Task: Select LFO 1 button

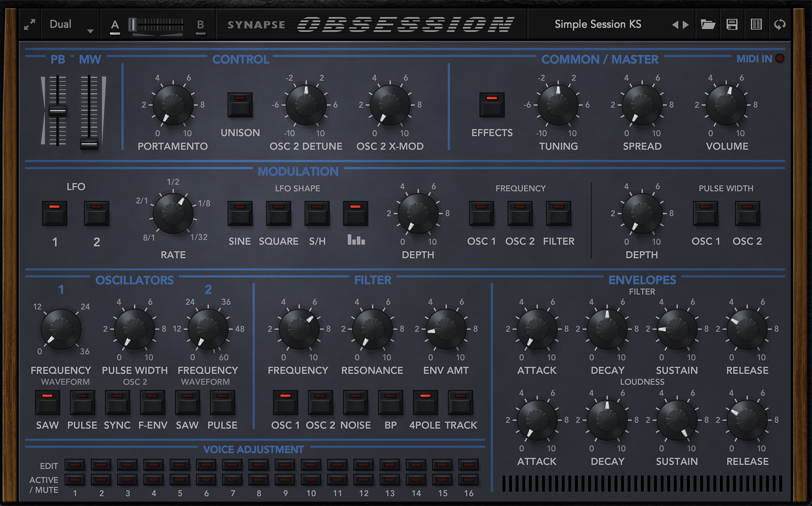Action: coord(55,213)
